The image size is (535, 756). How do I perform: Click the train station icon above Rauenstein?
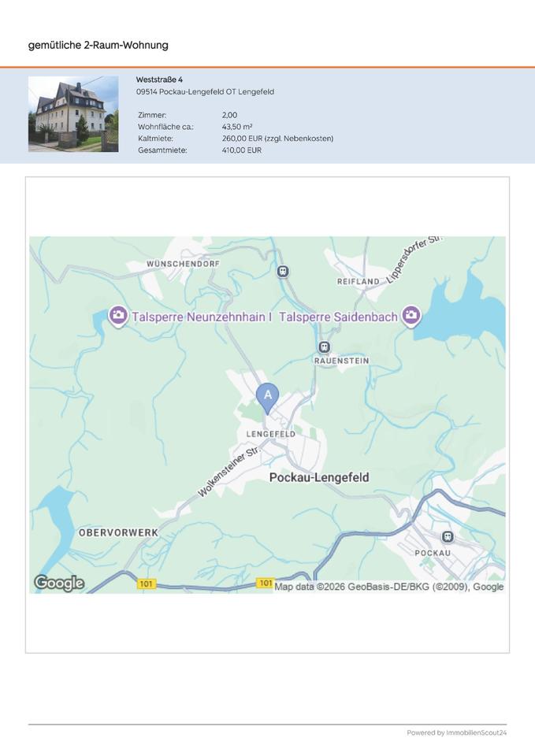point(323,346)
